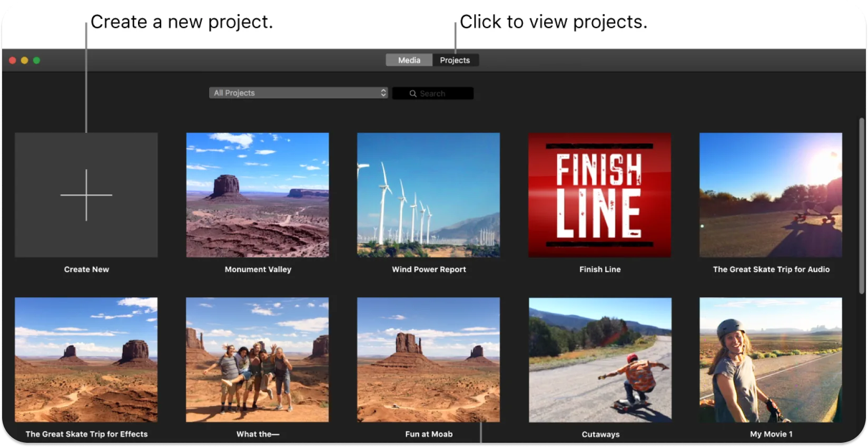Open The Great Skate Trip for Audio thumbnail
Viewport: 868px width, 447px height.
[x=771, y=195]
